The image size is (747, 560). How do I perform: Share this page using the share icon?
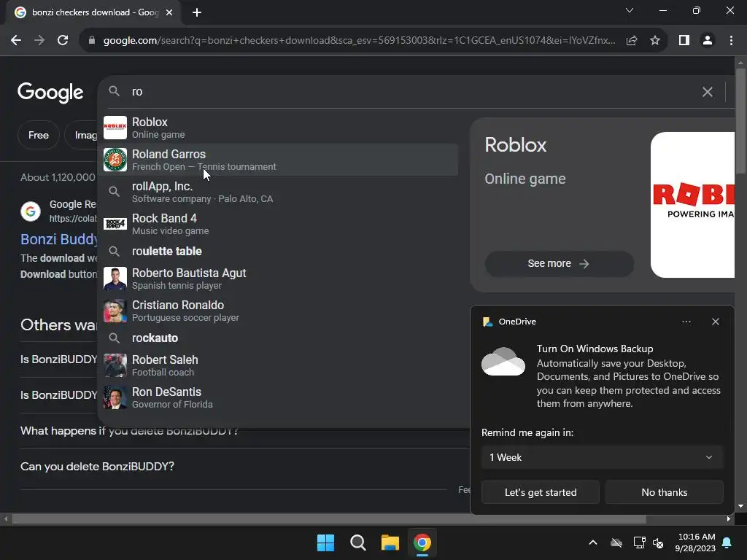click(632, 41)
